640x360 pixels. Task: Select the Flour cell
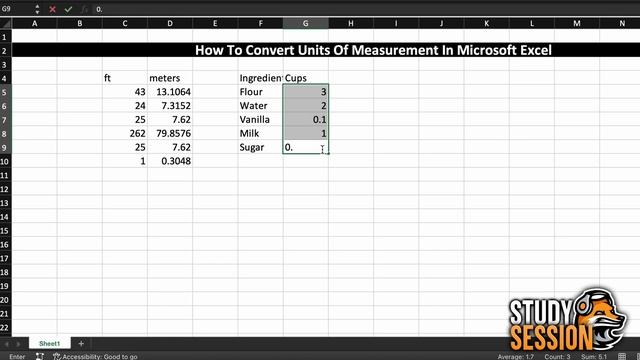260,92
